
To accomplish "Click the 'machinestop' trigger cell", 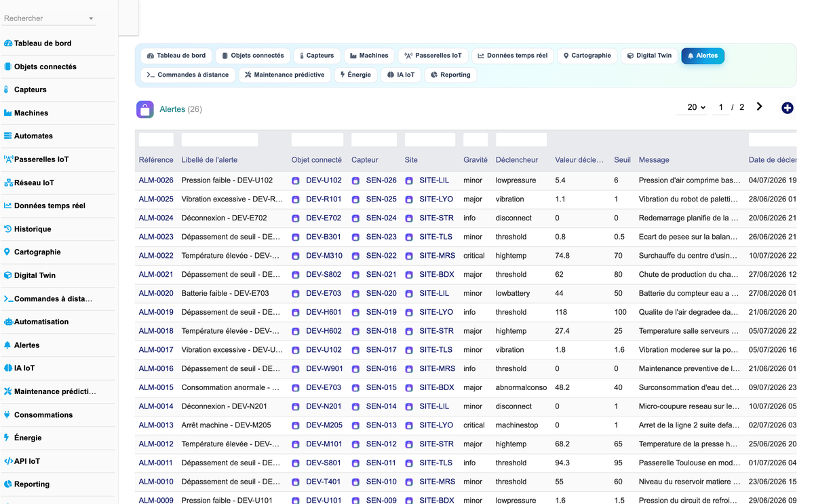I will 517,425.
